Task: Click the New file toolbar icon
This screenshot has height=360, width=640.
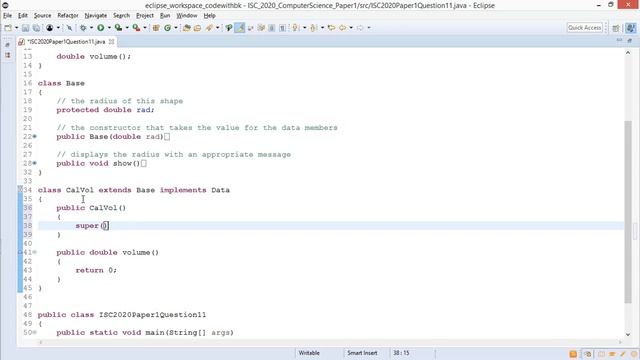Action: (x=8, y=28)
